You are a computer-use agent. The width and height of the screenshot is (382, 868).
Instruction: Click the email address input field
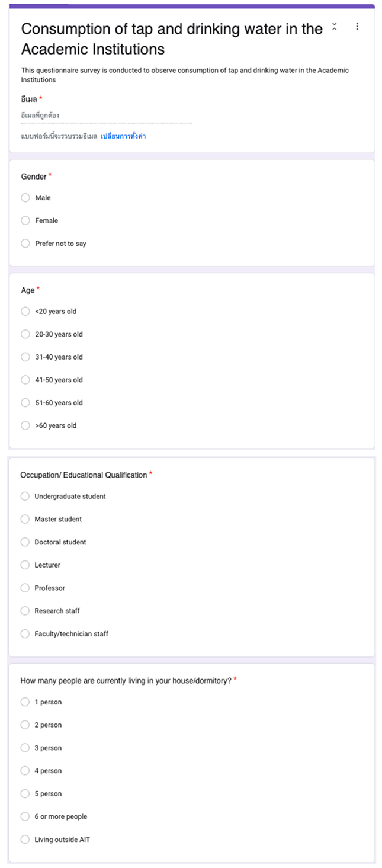(107, 116)
